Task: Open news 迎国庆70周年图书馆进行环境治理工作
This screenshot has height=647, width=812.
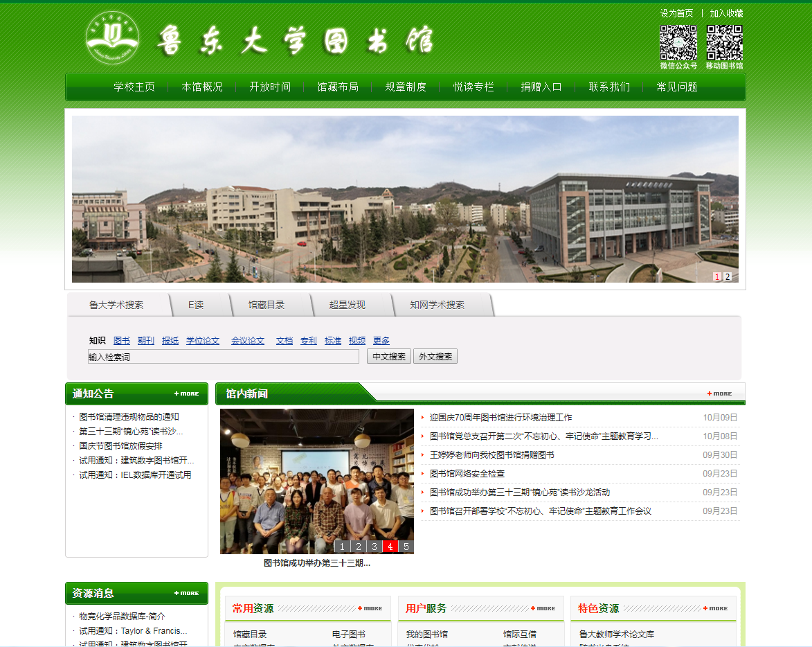Action: click(x=500, y=418)
